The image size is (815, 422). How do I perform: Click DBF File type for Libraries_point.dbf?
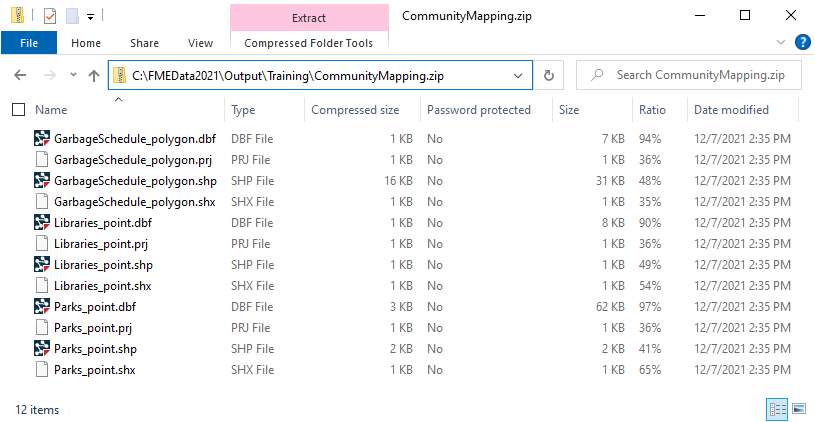tap(252, 223)
